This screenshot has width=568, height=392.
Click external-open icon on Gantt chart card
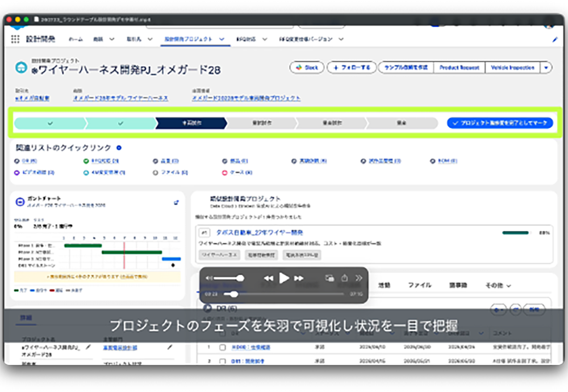[x=177, y=203]
